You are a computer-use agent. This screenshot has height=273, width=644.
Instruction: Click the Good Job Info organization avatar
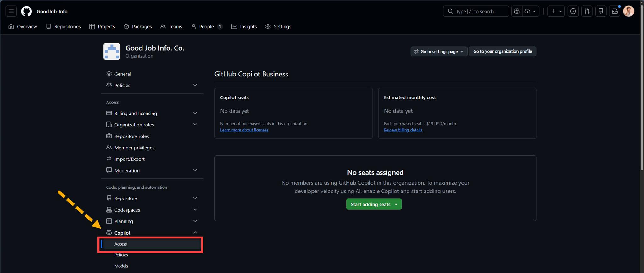pos(112,52)
